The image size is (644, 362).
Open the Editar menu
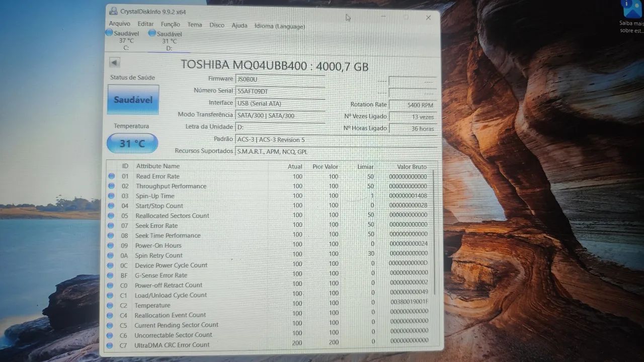[146, 24]
